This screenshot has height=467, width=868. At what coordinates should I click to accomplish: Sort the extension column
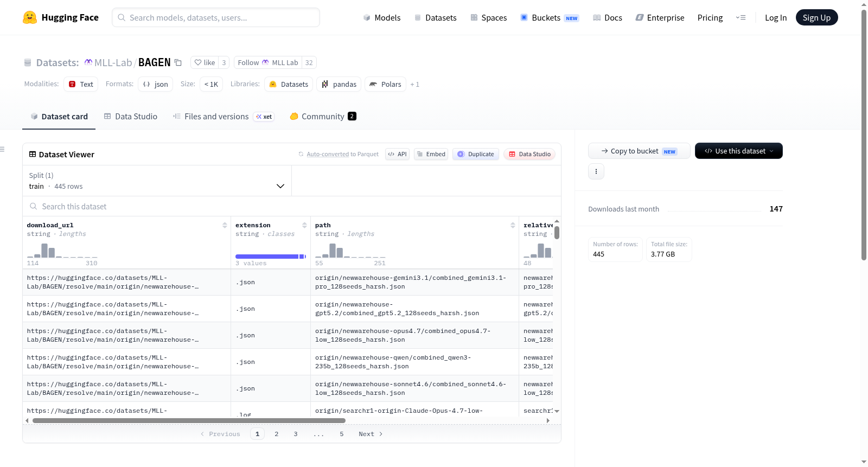(304, 225)
